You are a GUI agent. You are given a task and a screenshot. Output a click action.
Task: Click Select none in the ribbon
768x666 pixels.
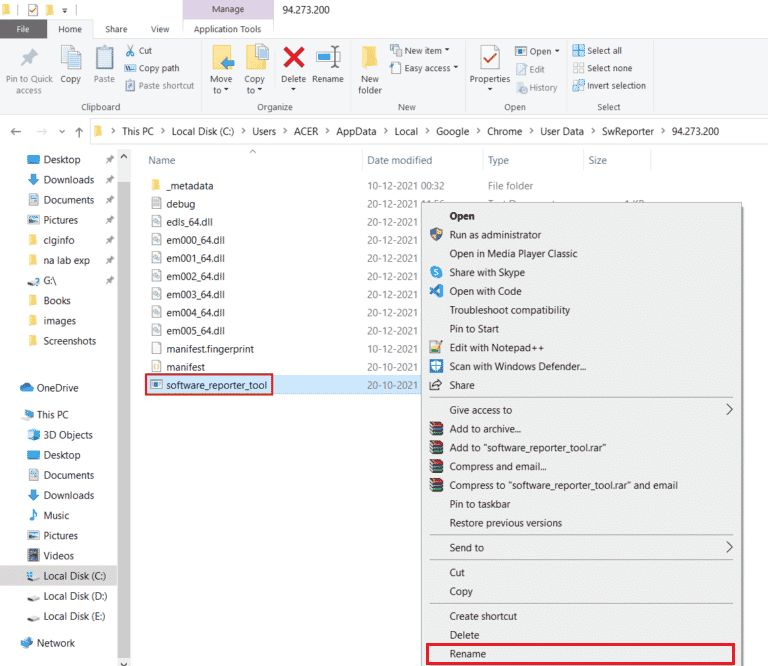pos(602,68)
